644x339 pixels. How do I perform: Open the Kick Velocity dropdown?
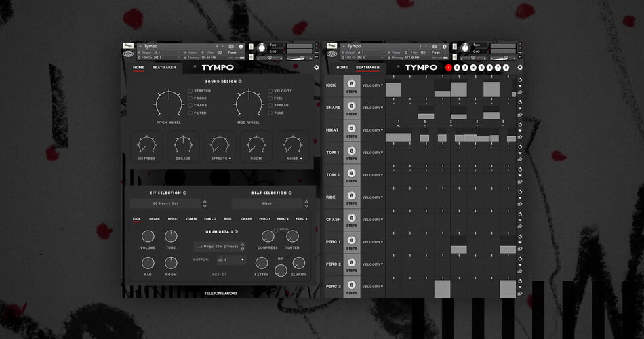click(373, 85)
